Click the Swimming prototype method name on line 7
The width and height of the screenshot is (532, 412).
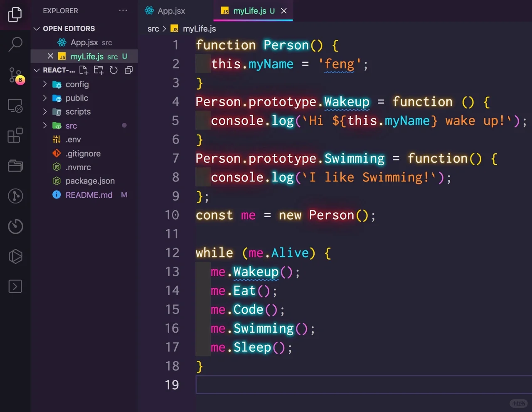pyautogui.click(x=355, y=159)
